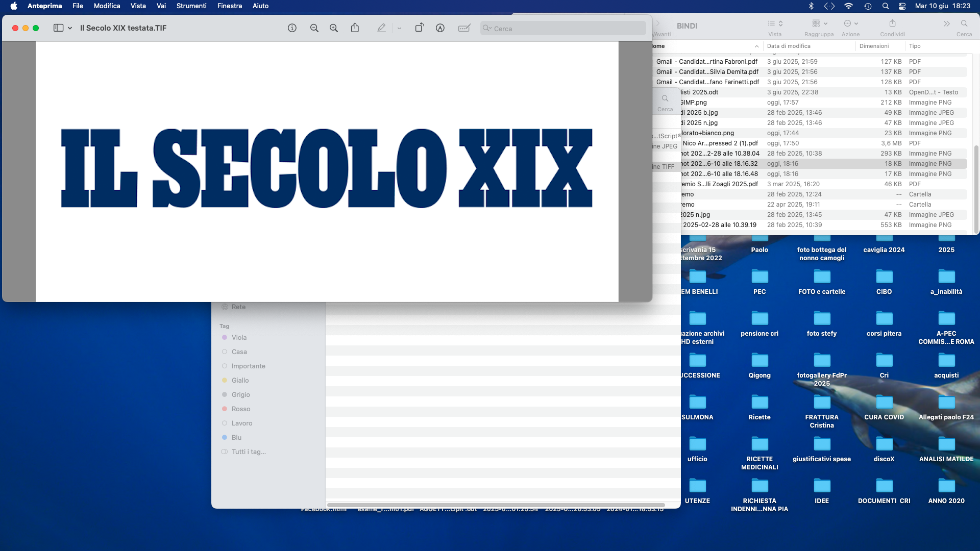Viewport: 980px width, 551px height.
Task: Rotate the image with the rotate icon
Action: tap(419, 28)
